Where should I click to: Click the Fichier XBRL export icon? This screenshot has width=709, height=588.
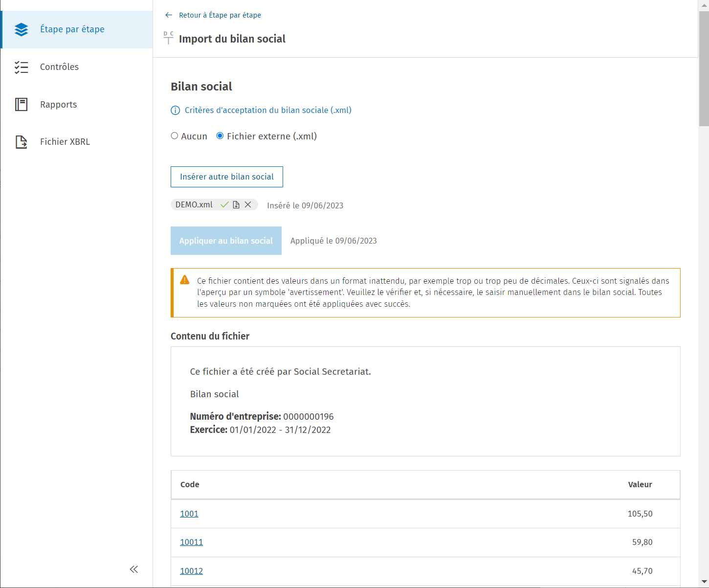coord(22,142)
